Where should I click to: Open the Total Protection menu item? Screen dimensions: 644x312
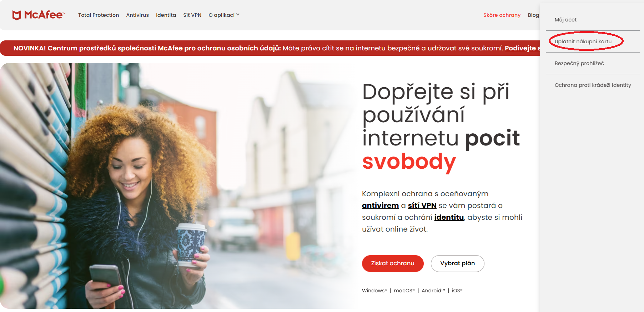[x=99, y=15]
